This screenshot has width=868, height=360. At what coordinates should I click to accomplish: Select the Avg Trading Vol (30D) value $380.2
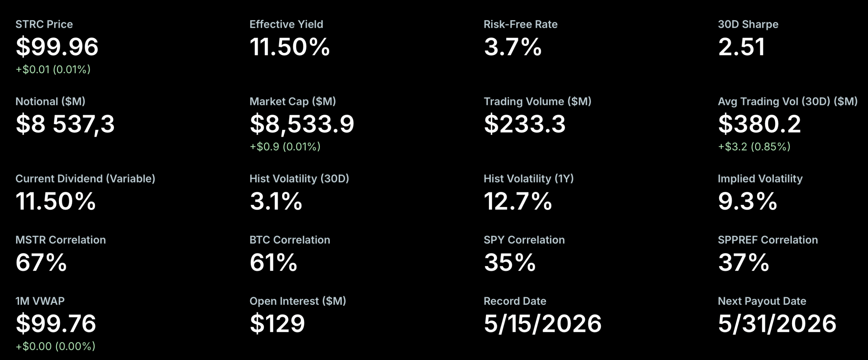click(x=759, y=124)
